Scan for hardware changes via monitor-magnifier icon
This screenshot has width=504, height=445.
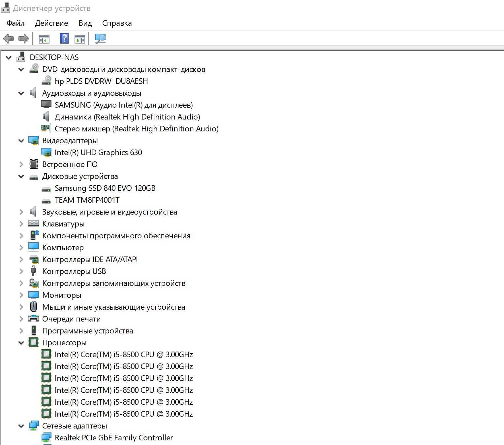[100, 39]
